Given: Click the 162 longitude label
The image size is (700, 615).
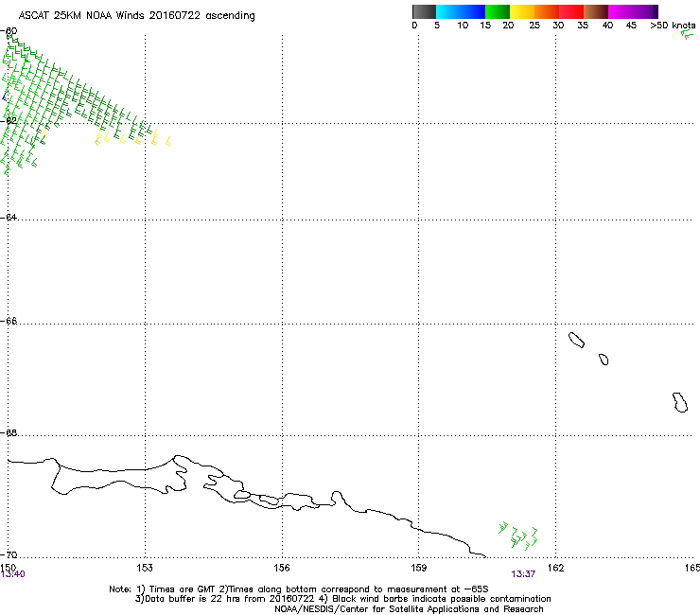Looking at the screenshot, I should tap(556, 568).
